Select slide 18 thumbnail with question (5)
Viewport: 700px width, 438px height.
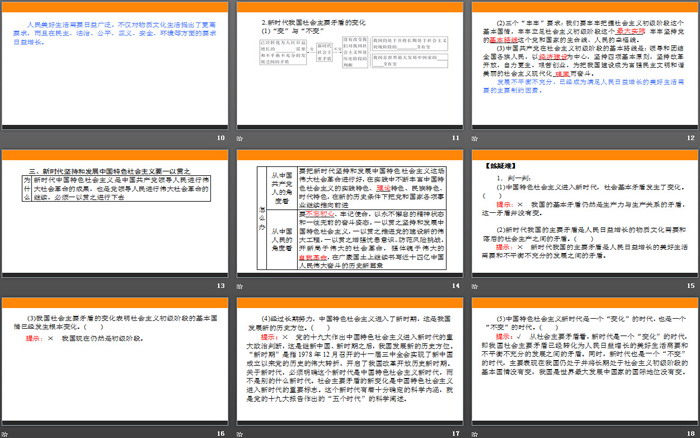point(584,358)
